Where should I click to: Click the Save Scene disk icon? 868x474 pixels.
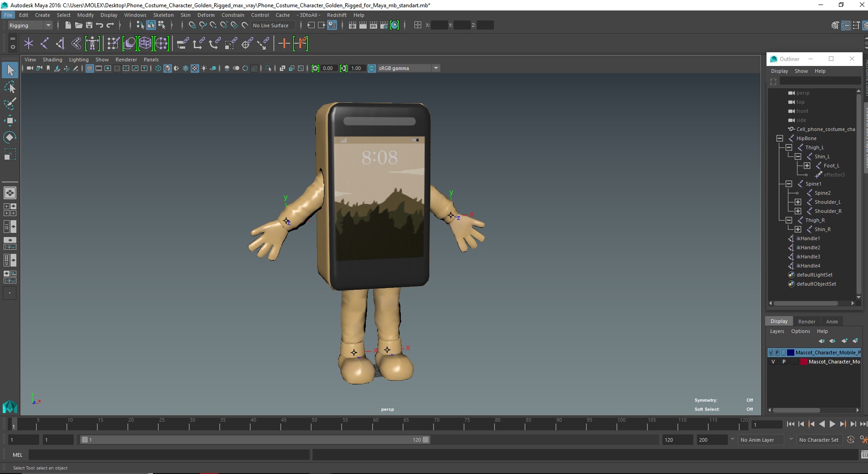click(89, 25)
